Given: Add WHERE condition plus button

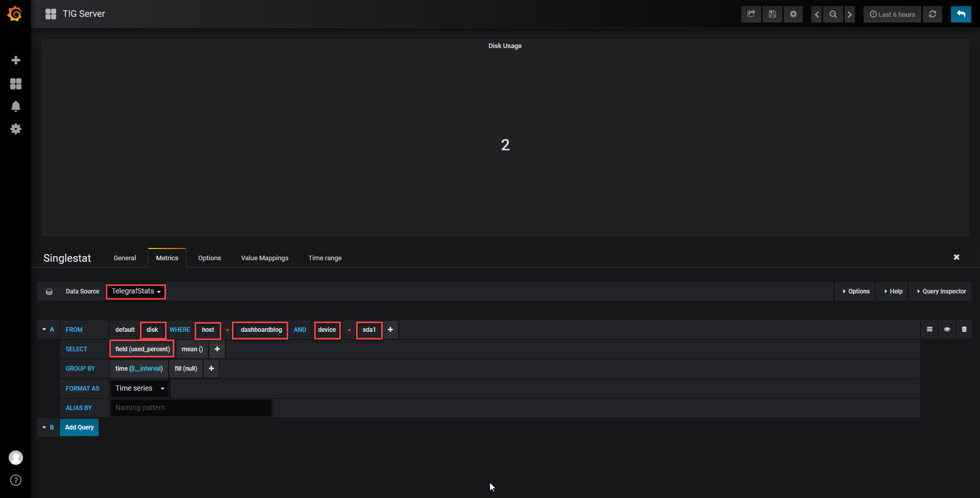Looking at the screenshot, I should point(390,330).
